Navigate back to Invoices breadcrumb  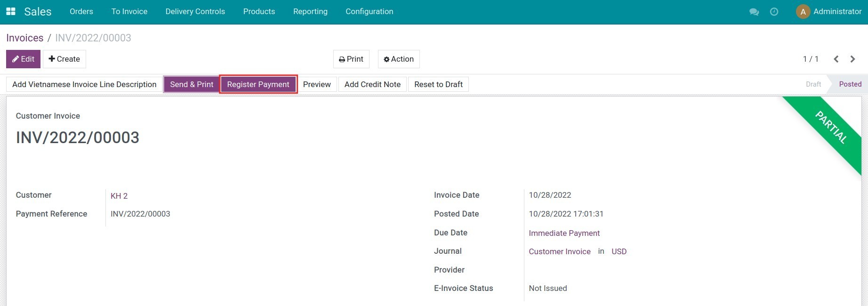point(25,38)
